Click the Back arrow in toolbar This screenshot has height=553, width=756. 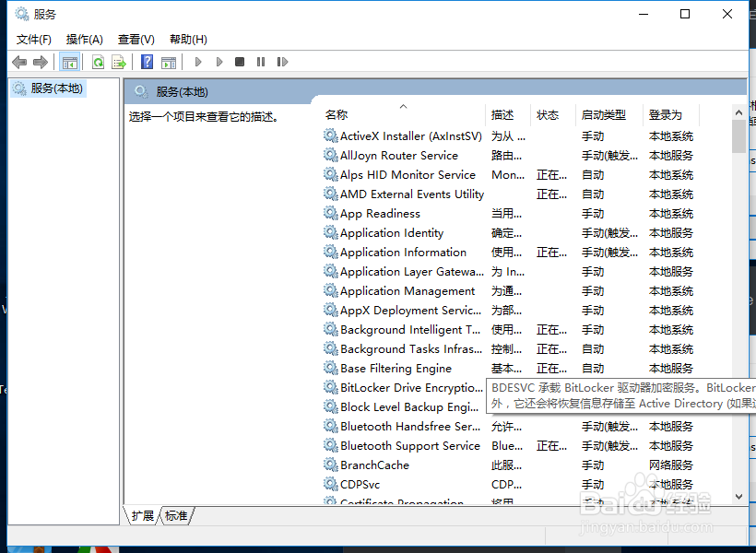click(19, 62)
